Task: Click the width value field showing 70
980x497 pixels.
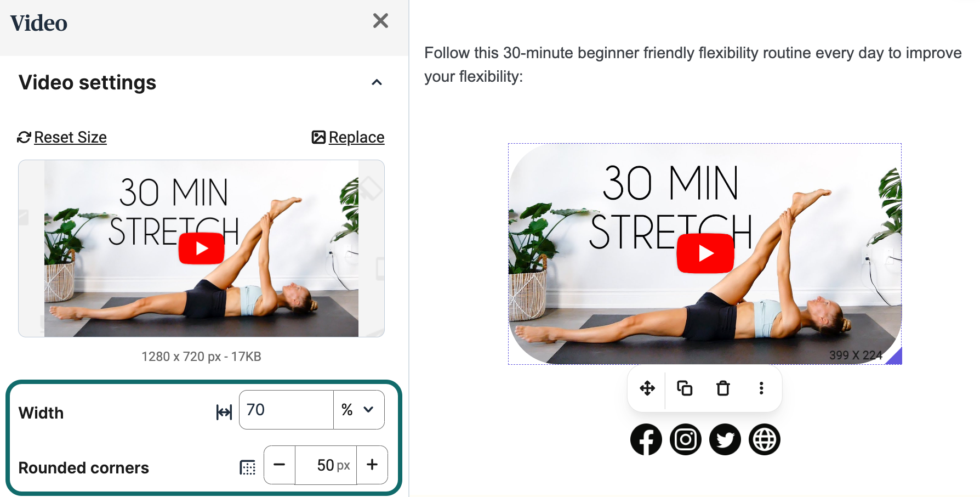Action: coord(287,410)
